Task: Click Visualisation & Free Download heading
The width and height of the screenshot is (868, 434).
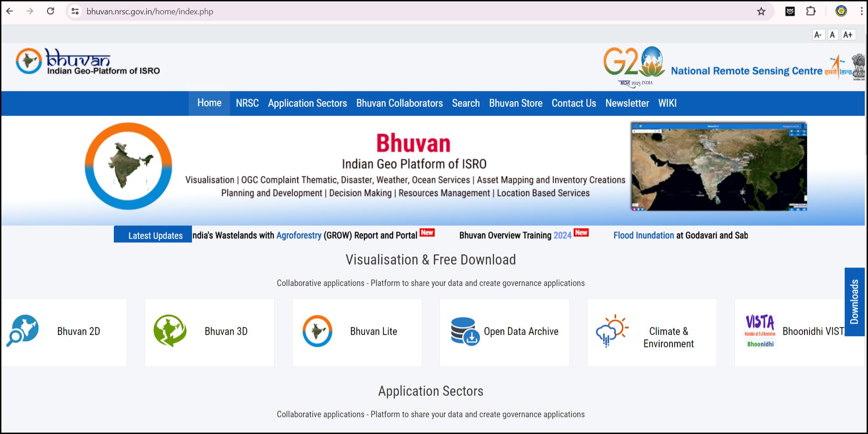Action: [431, 259]
